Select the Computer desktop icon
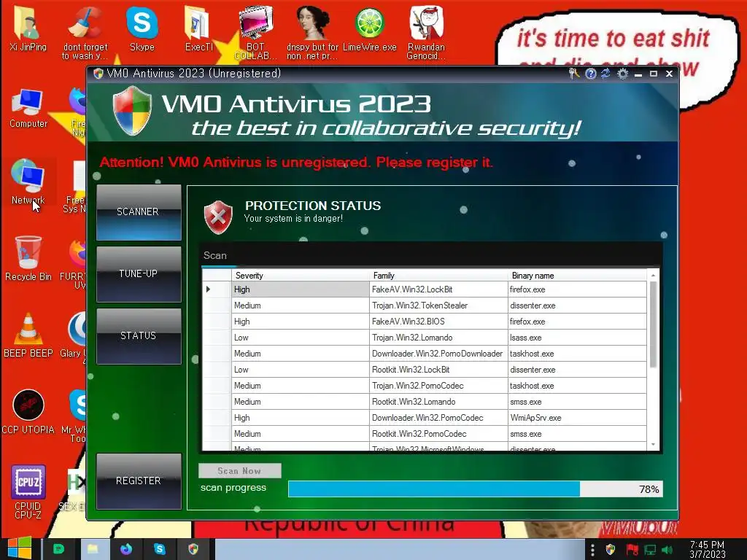This screenshot has width=747, height=560. tap(28, 109)
